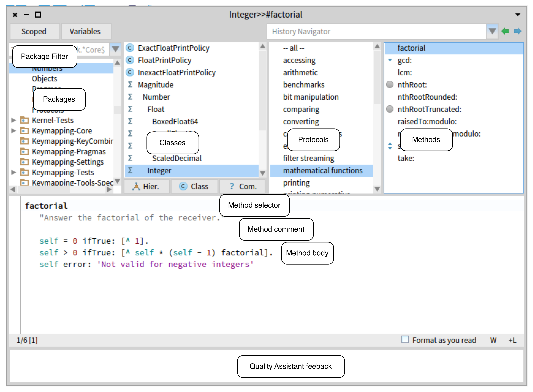Screen dimensions: 533x392
Task: Click scroll-down arrow of class list
Action: point(263,173)
